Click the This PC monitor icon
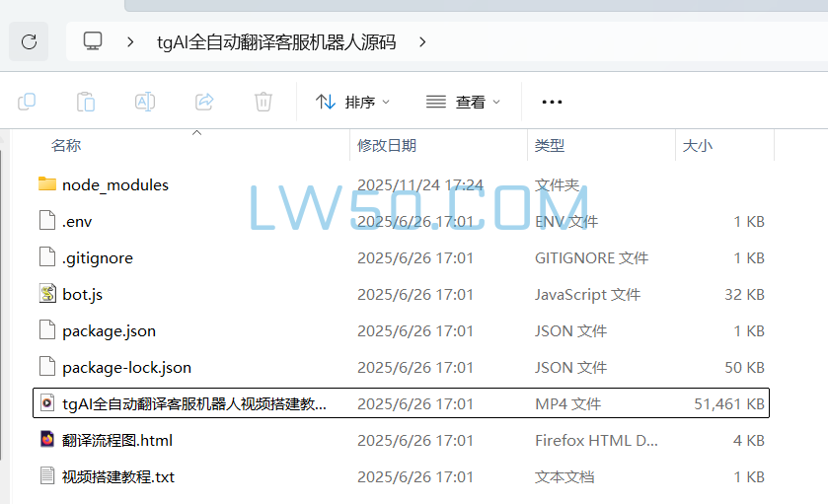828x504 pixels. pyautogui.click(x=93, y=41)
